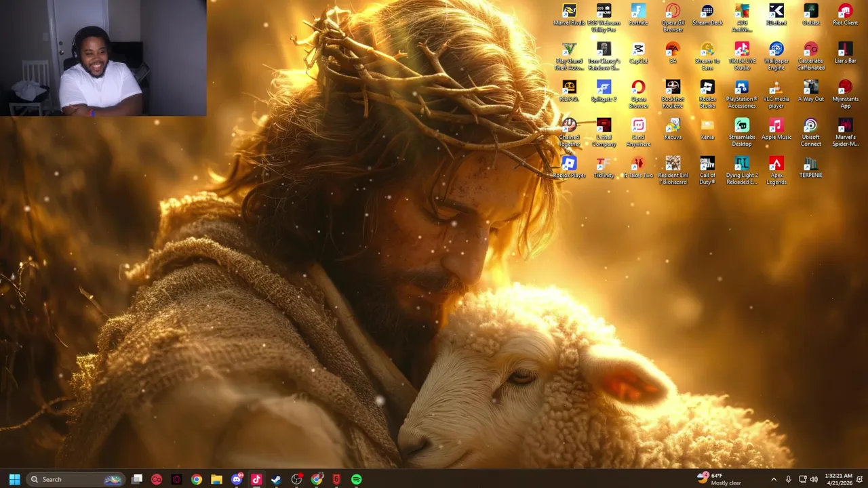Screen dimensions: 868x488
Task: Select the Marvel's Spider-Man shortcut
Action: coord(845,132)
